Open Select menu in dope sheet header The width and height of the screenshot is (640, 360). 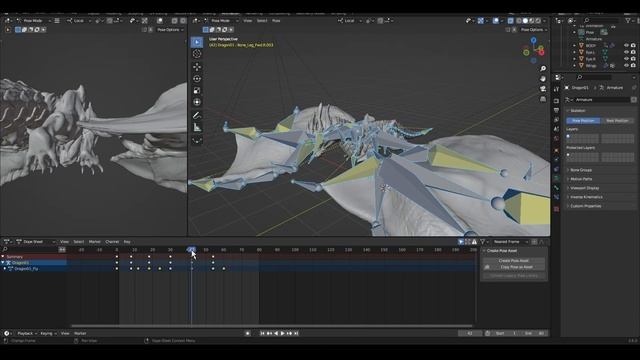click(79, 242)
